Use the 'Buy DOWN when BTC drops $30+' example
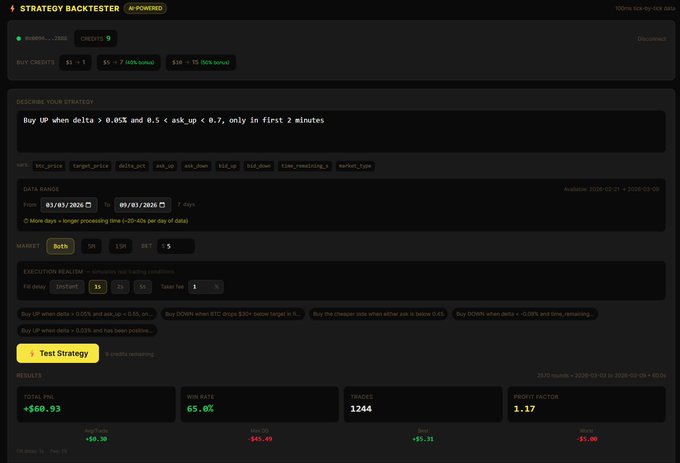The height and width of the screenshot is (463, 680). pos(232,314)
